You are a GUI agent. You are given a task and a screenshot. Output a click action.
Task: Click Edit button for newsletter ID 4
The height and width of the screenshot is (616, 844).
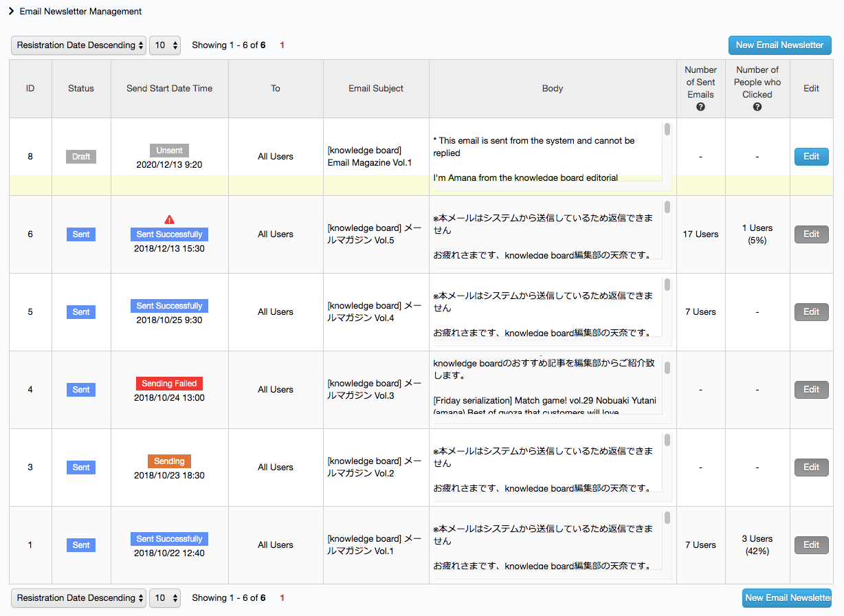tap(811, 390)
